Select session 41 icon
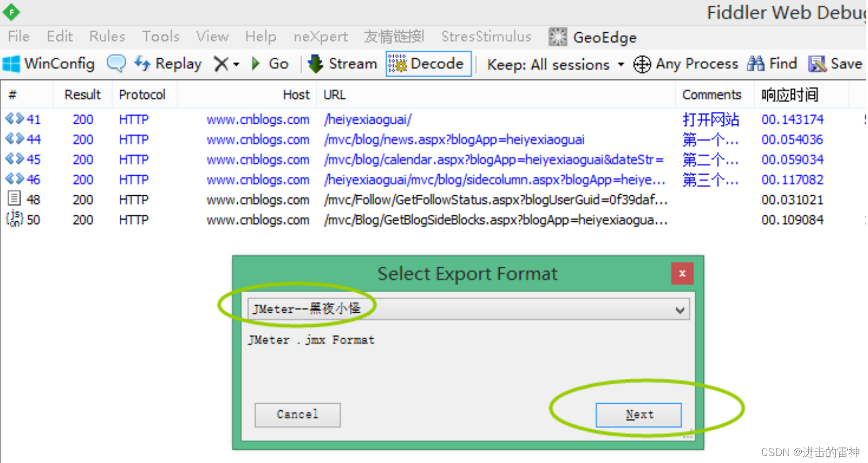Screen dimensions: 868x463 tap(14, 119)
